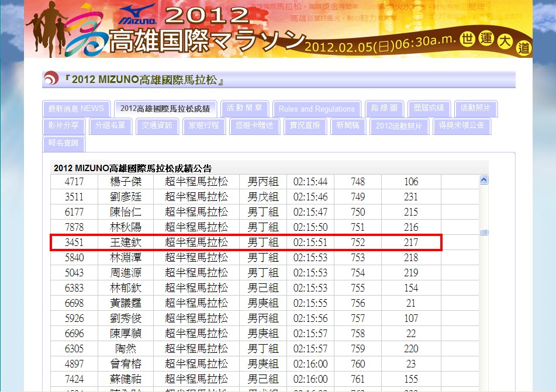This screenshot has height=392, width=556.
Task: Click the runner name 黃議霆
Action: click(x=126, y=303)
